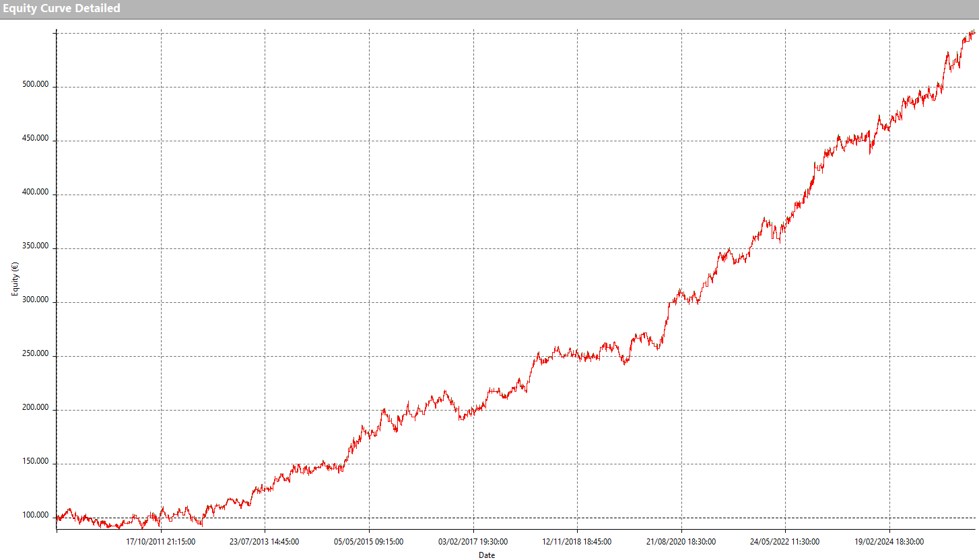Image resolution: width=979 pixels, height=560 pixels.
Task: Click the 450.000 y-axis tick label
Action: [x=36, y=139]
